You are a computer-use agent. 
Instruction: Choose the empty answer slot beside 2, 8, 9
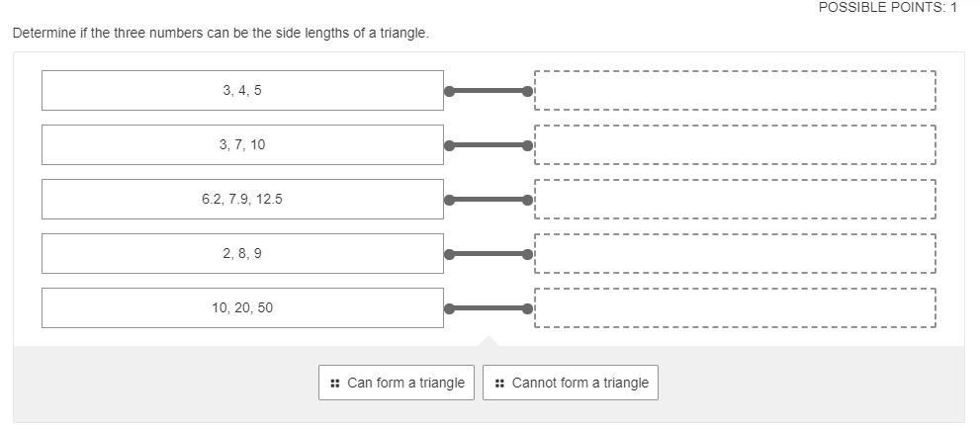point(735,254)
